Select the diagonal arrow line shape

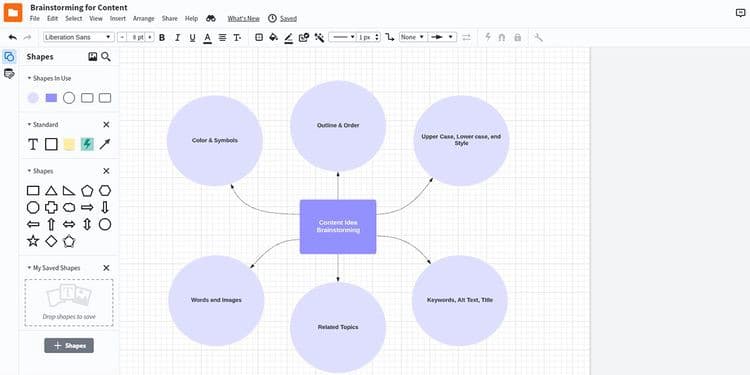105,144
